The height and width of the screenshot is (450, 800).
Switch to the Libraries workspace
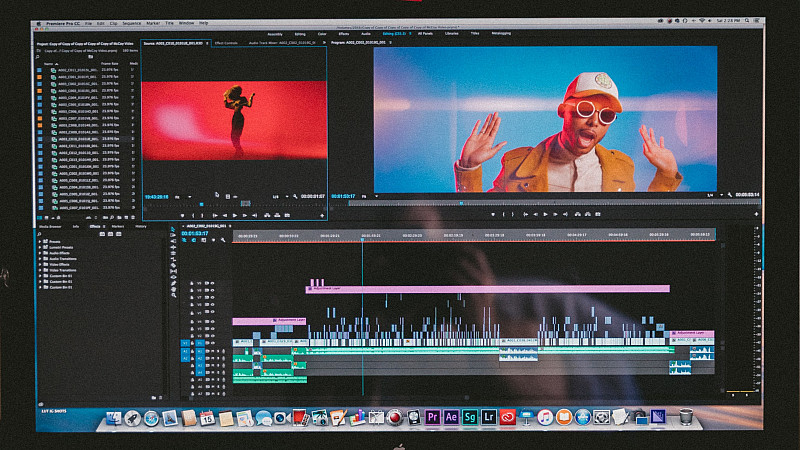coord(452,34)
